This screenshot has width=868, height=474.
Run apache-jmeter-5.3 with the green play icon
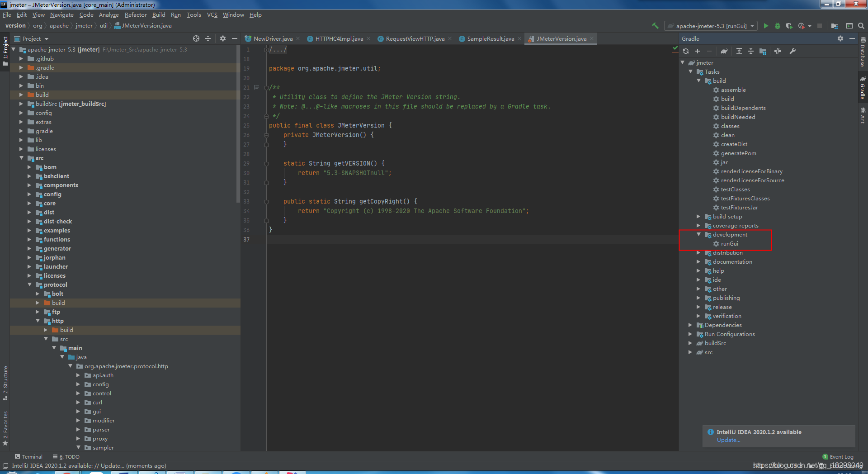click(766, 26)
